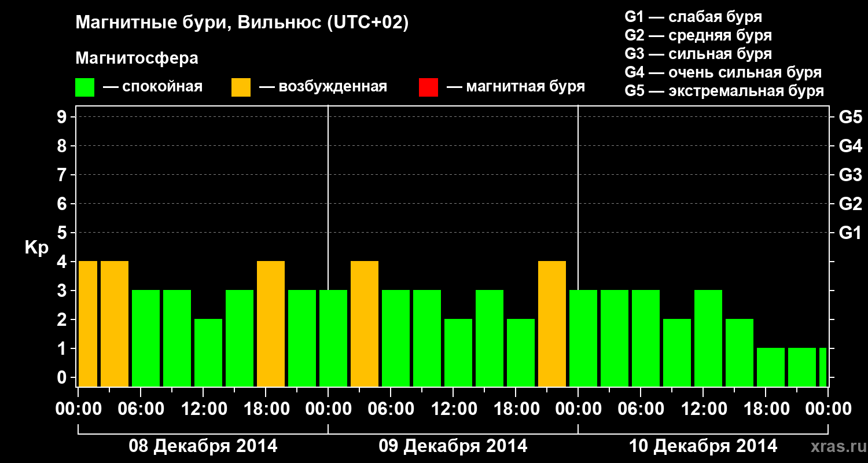Select the G3 — сильная буря line

(x=698, y=54)
